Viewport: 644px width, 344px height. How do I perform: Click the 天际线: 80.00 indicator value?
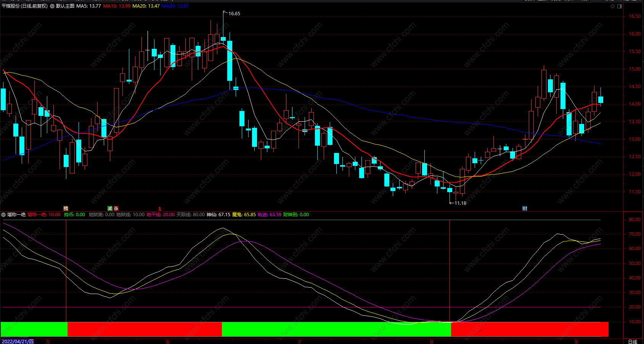point(191,215)
